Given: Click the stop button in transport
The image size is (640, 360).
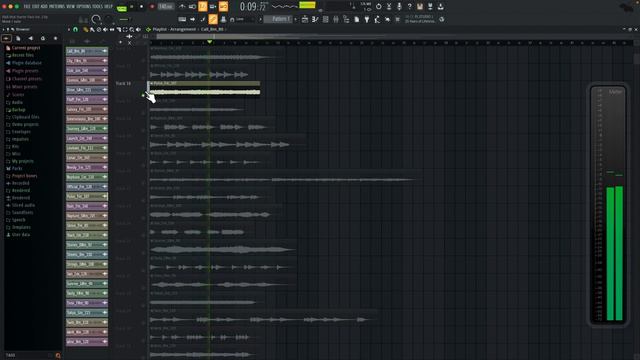Looking at the screenshot, I should pos(142,7).
